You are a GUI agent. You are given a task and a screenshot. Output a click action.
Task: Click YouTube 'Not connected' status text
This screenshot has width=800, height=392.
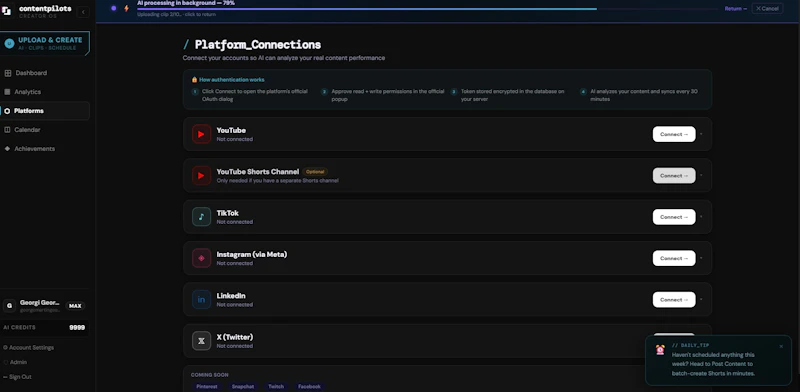click(235, 139)
